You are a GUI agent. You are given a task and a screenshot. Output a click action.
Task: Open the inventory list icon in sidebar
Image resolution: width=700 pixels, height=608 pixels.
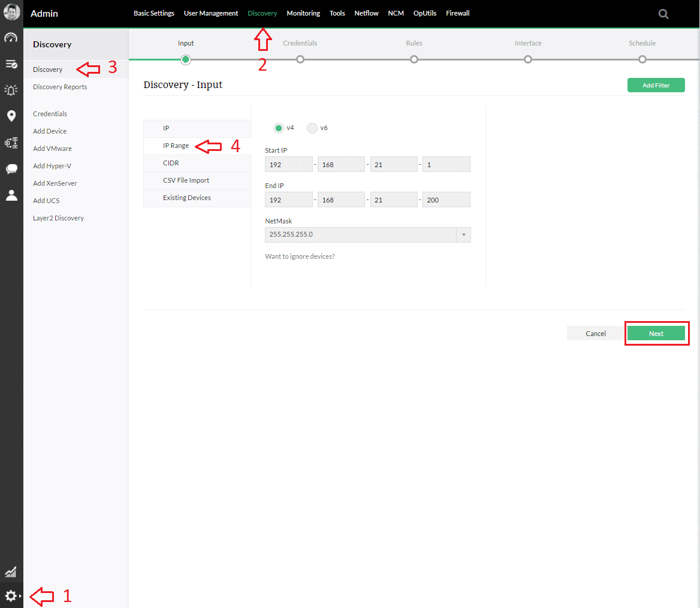click(11, 64)
